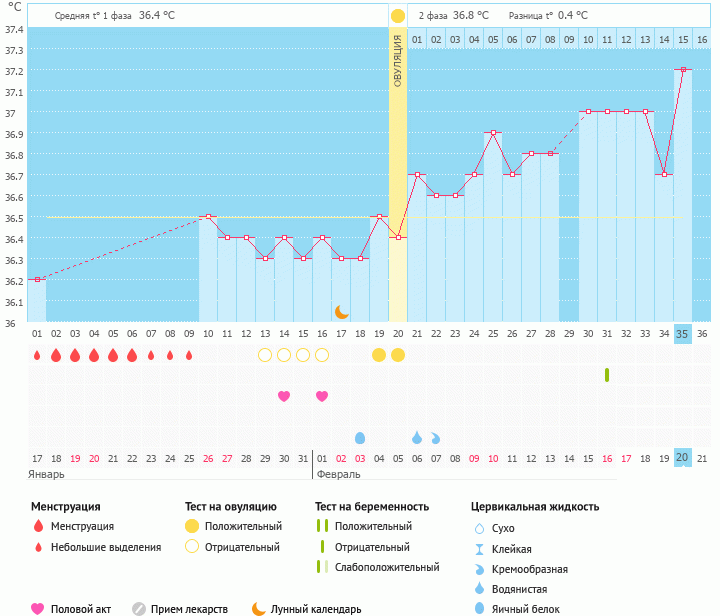Viewport: 720px width, 616px height.
Task: Click the yellow ovulation circle in the header
Action: click(x=398, y=16)
